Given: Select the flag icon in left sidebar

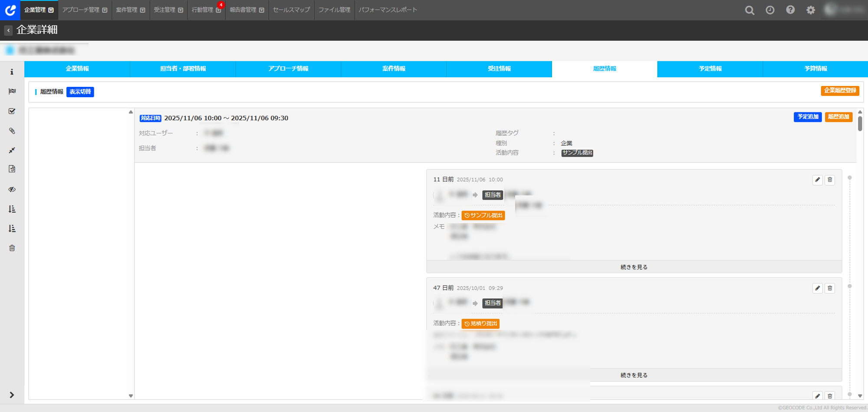Looking at the screenshot, I should coord(12,91).
